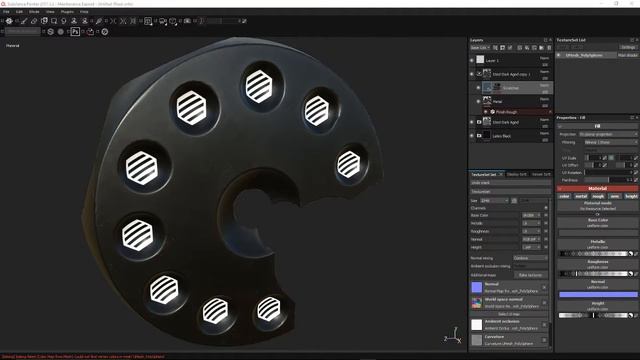Select the Eraser tool
Image resolution: width=640 pixels, height=360 pixels.
[x=34, y=21]
